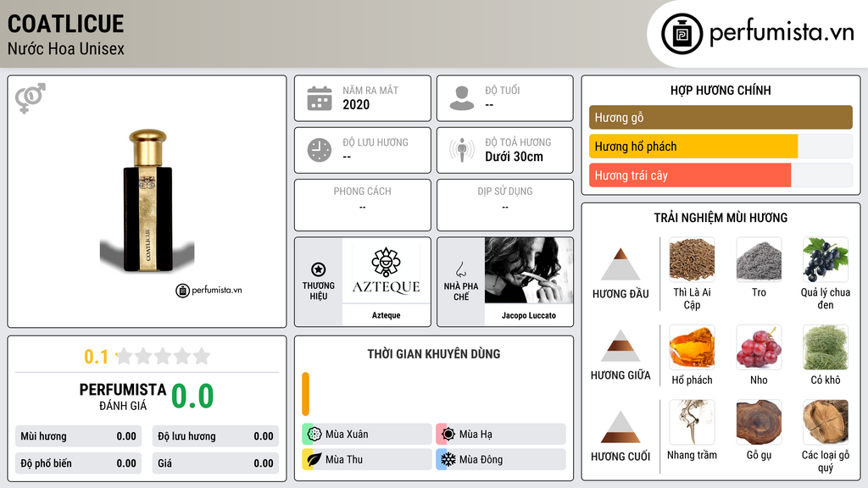Click the sillage icon beside Độ toả hương

click(462, 150)
